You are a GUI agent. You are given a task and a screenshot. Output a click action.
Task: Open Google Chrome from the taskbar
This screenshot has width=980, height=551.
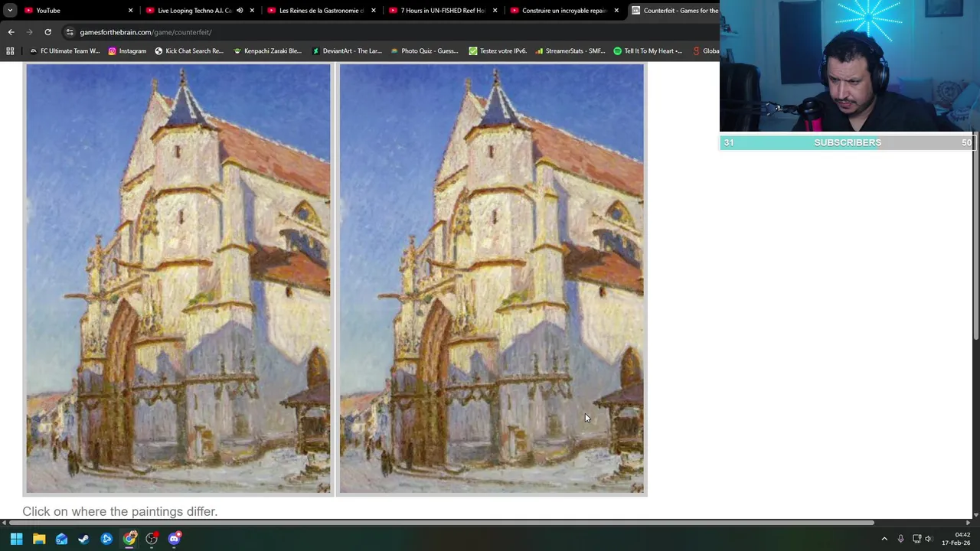[129, 539]
